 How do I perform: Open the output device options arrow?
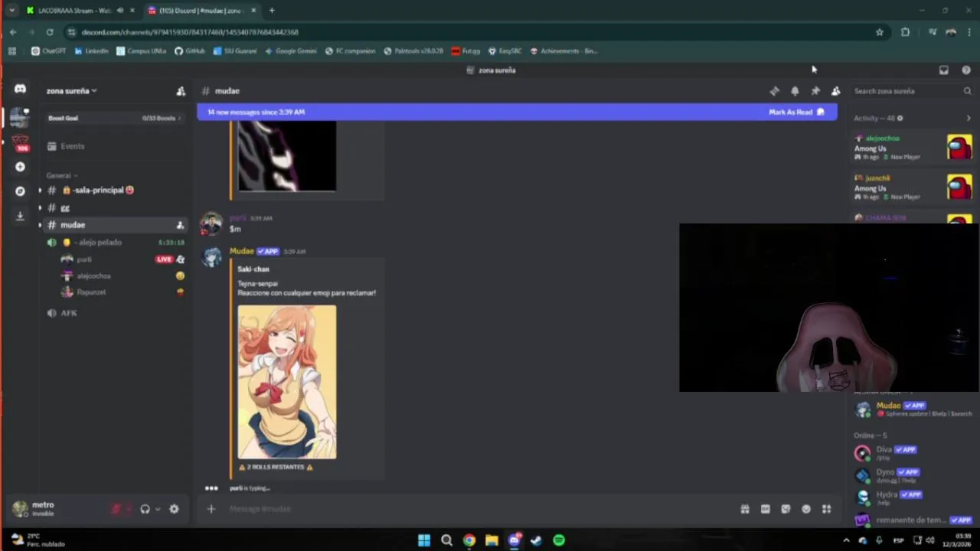coord(158,509)
